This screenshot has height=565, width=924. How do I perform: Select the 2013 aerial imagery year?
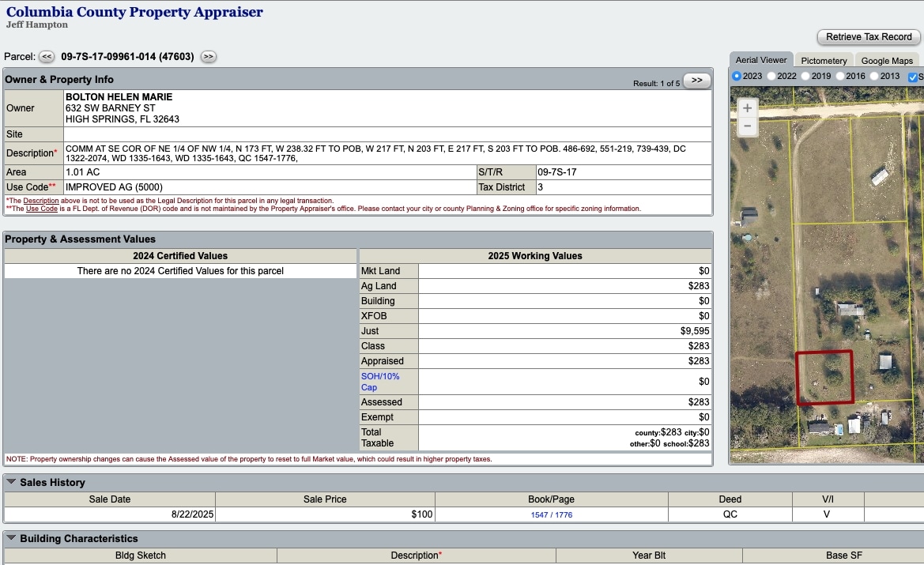[873, 76]
